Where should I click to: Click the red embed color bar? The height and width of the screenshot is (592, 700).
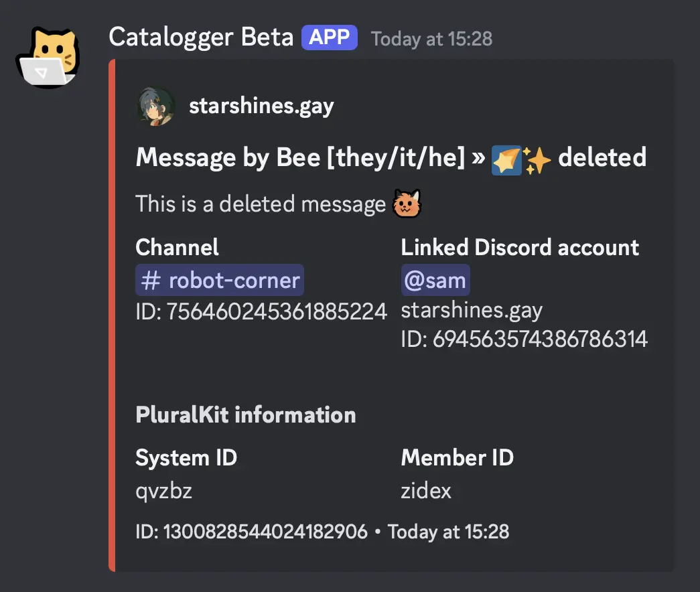112,315
